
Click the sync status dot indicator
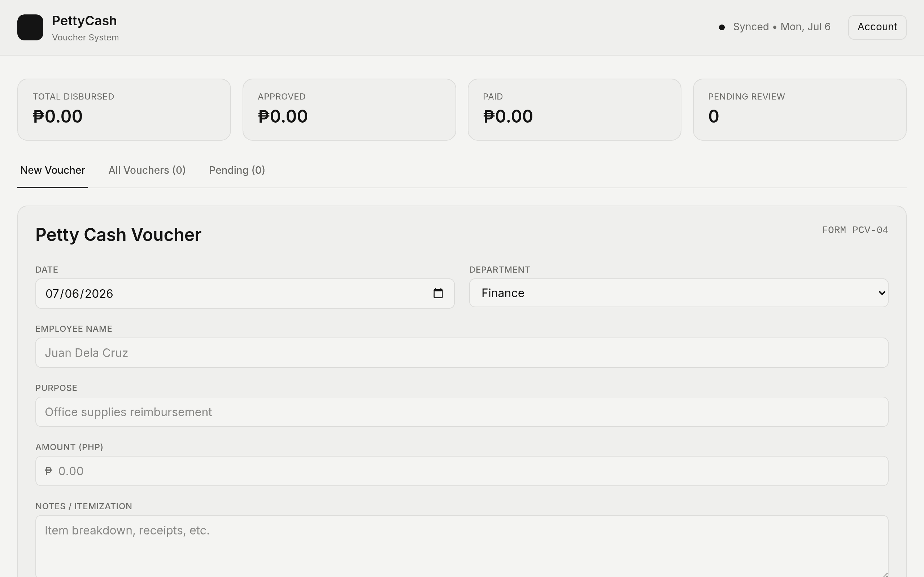722,27
